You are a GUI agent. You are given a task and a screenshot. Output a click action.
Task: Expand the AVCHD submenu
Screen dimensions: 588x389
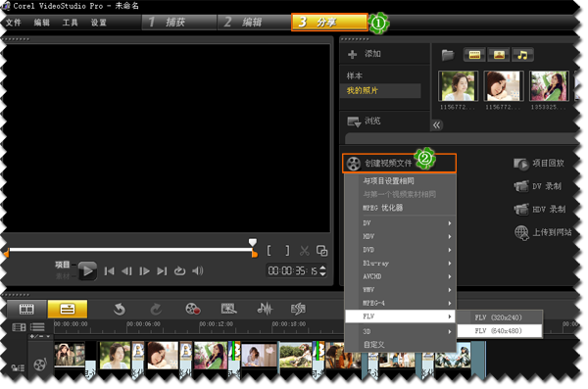coord(400,276)
